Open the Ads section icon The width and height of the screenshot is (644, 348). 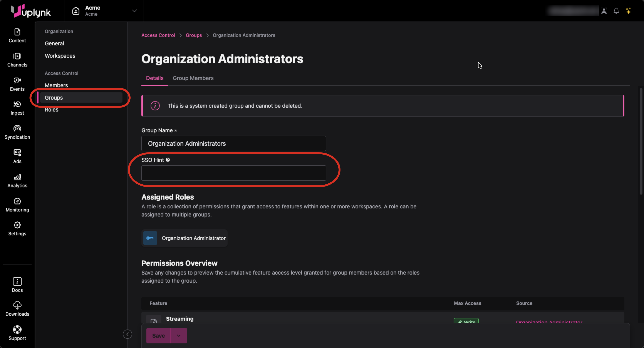(17, 156)
